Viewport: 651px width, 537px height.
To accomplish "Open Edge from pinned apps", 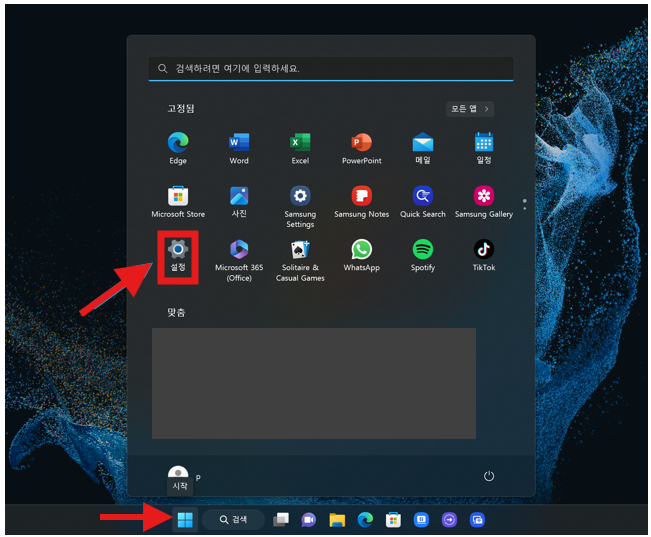I will (178, 148).
